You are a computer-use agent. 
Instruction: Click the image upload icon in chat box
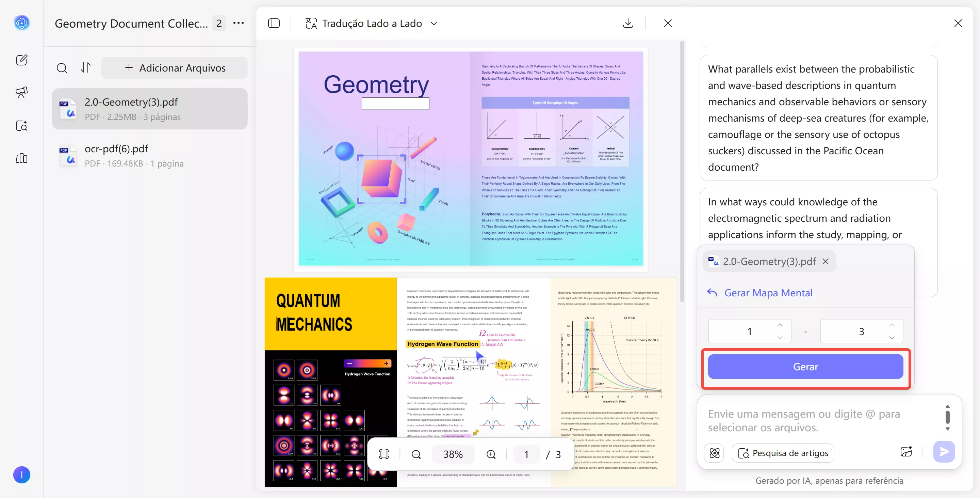tap(906, 452)
